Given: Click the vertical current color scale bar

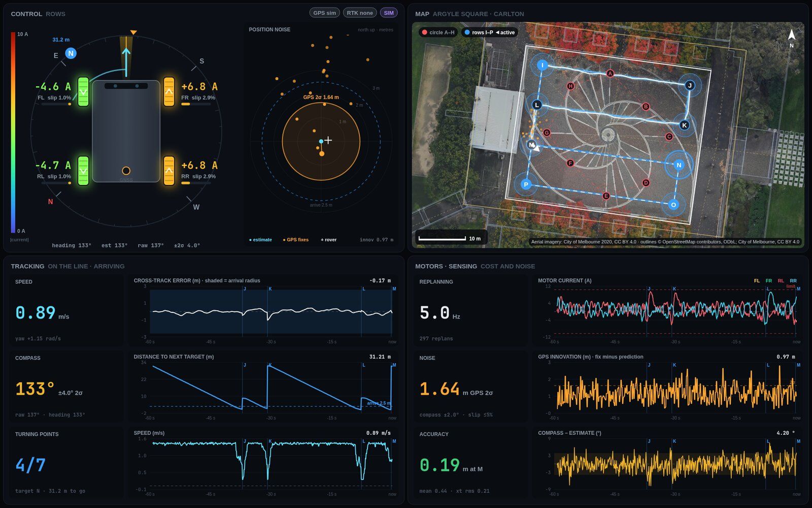Looking at the screenshot, I should (13, 133).
